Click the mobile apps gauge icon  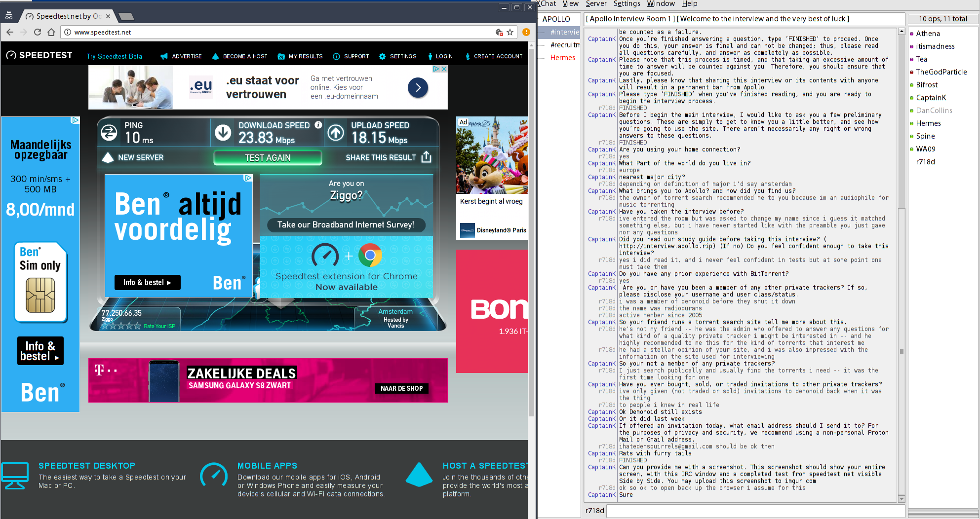tap(214, 476)
